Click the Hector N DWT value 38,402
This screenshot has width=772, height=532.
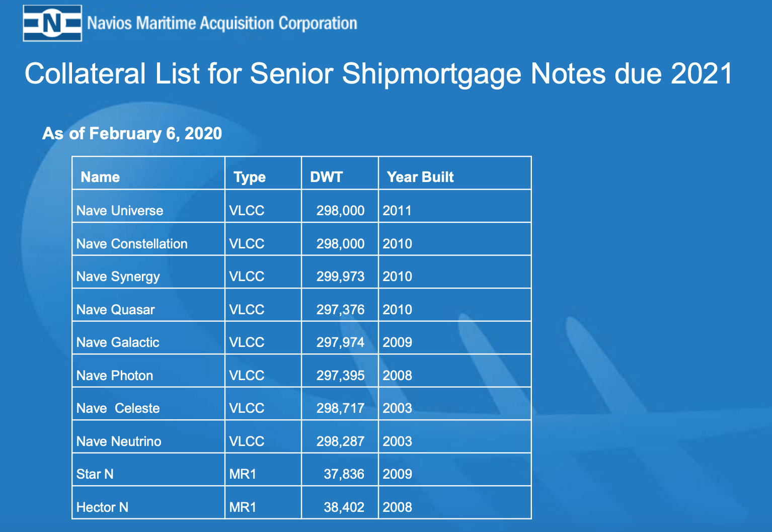point(344,507)
